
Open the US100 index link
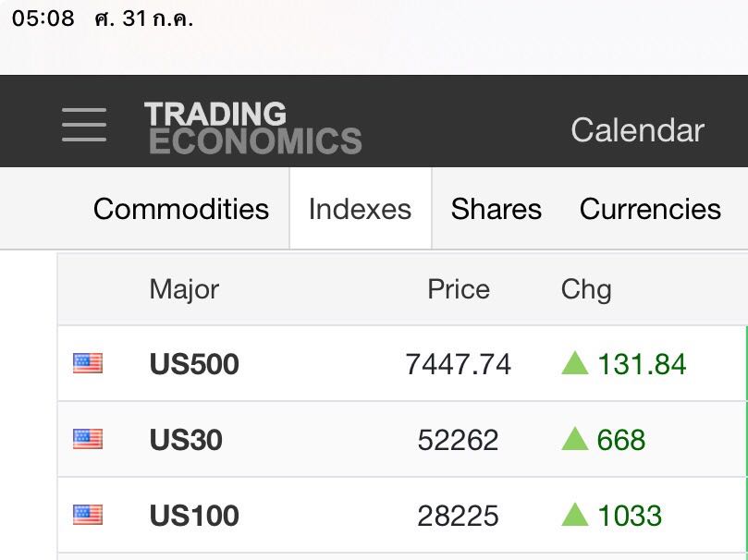194,516
